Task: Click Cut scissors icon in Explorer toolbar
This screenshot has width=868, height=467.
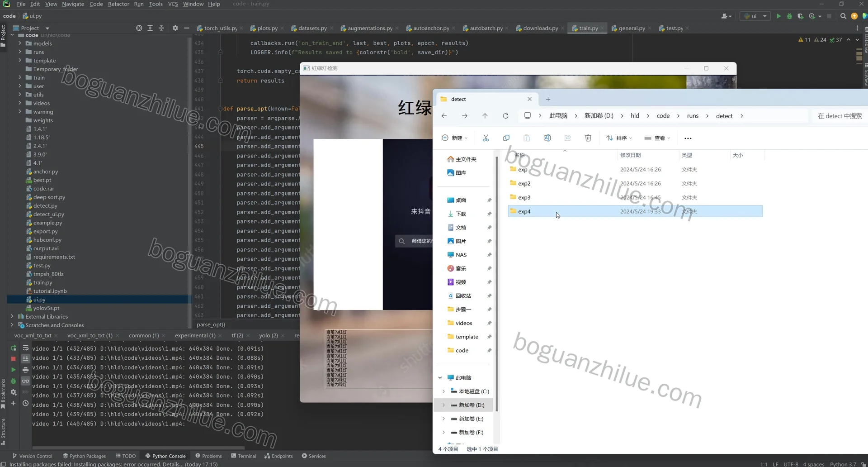Action: (486, 138)
